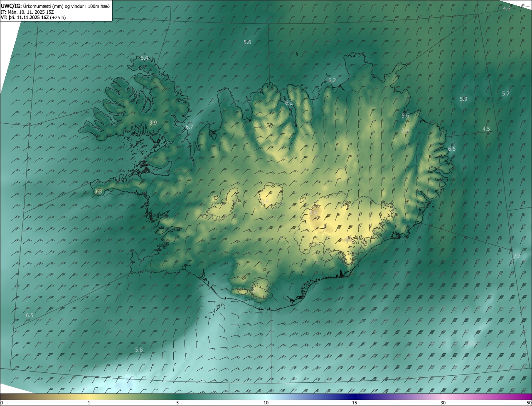Click the 10 tick on the color scale
Viewport: 532px width, 406px height.
coord(266,403)
